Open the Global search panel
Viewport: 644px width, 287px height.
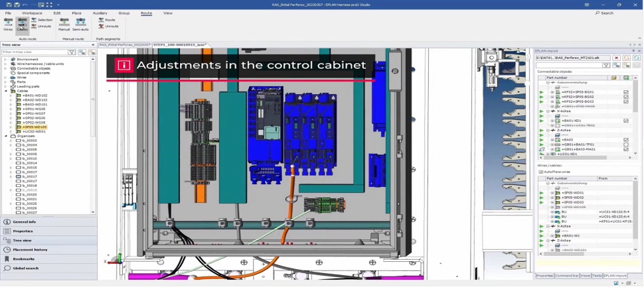tap(48, 268)
